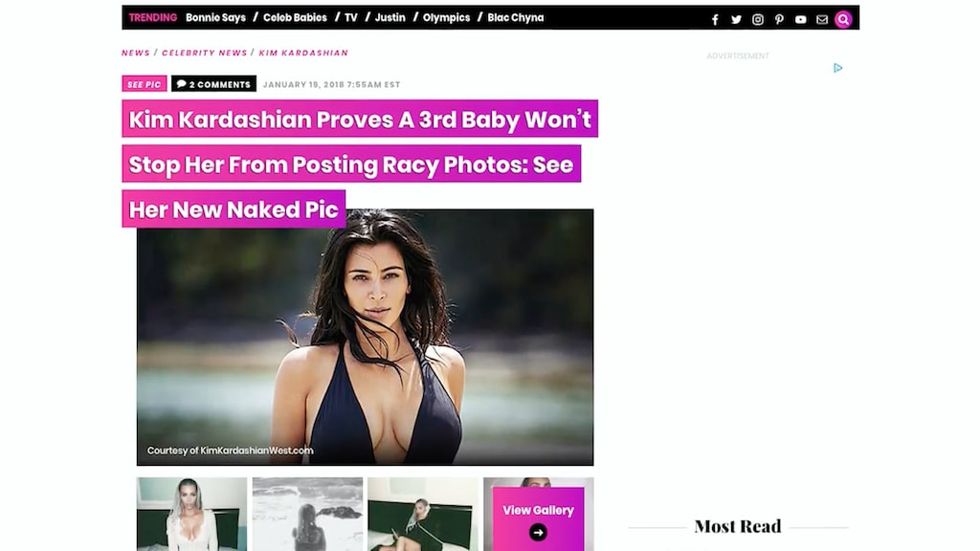
Task: Click the Celebrity News breadcrumb link
Action: pyautogui.click(x=205, y=54)
